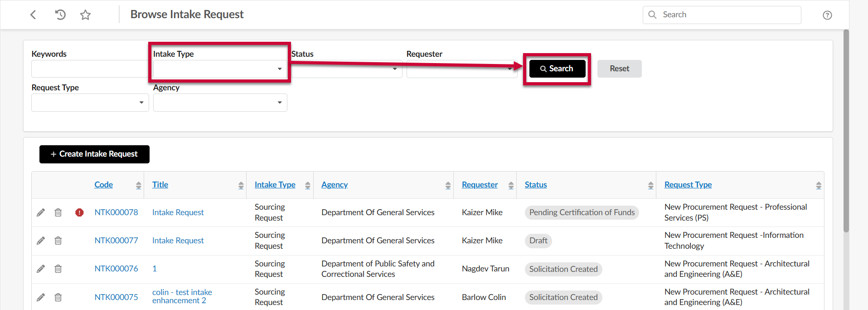Edit NTK000076 with pencil icon

tap(41, 269)
